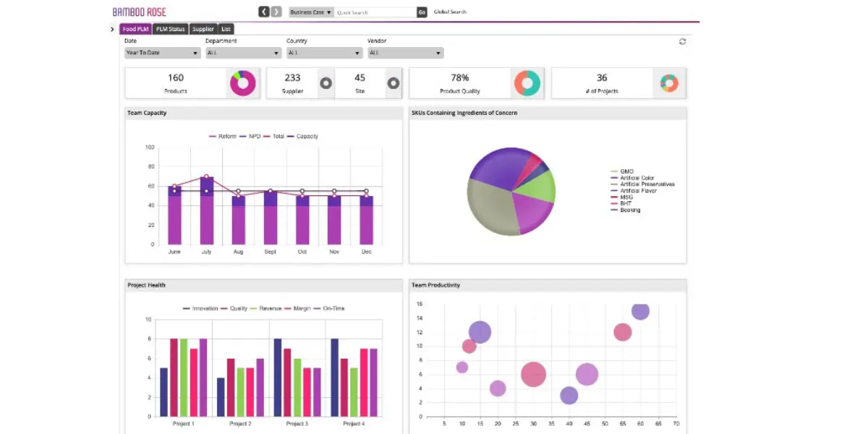Viewport: 868px width, 434px height.
Task: Expand the Business Case search scope dropdown
Action: (311, 12)
